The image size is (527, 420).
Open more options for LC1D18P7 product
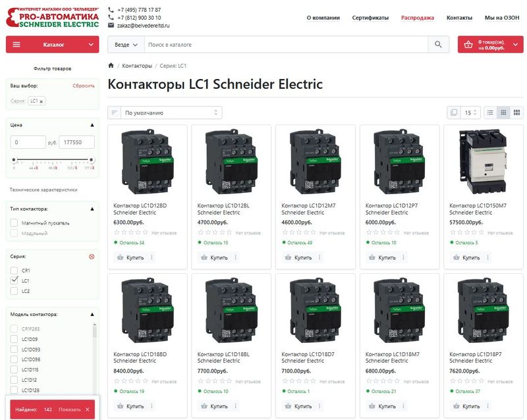[x=487, y=406]
